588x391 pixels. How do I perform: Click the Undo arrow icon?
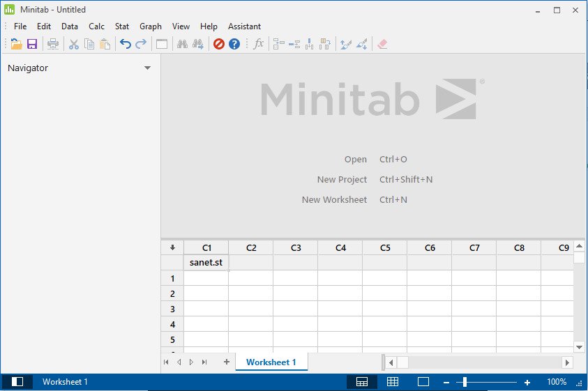[x=126, y=44]
